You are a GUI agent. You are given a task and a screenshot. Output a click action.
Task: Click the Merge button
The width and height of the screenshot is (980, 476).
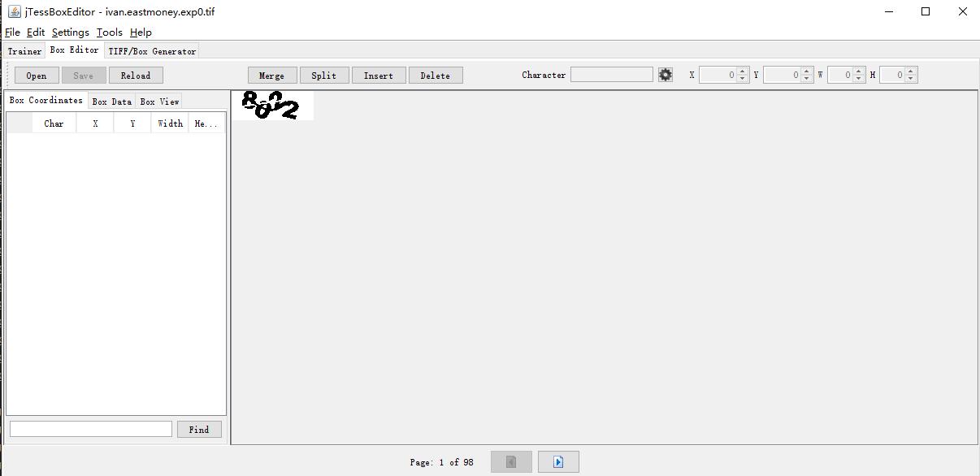pyautogui.click(x=271, y=76)
